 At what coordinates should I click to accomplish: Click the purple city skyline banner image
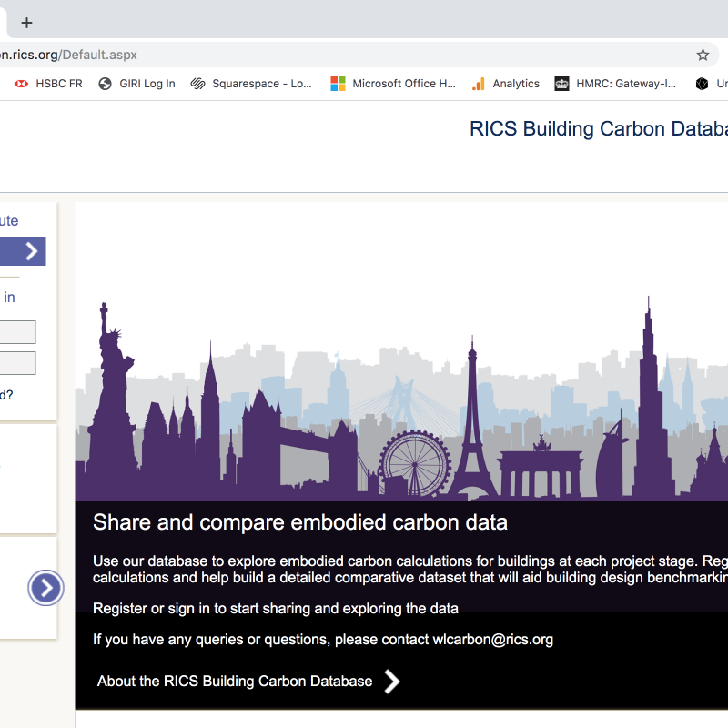[x=400, y=400]
